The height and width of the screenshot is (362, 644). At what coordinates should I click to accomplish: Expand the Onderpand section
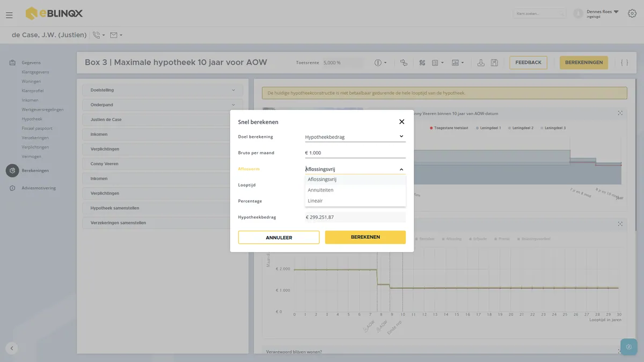[x=163, y=105]
